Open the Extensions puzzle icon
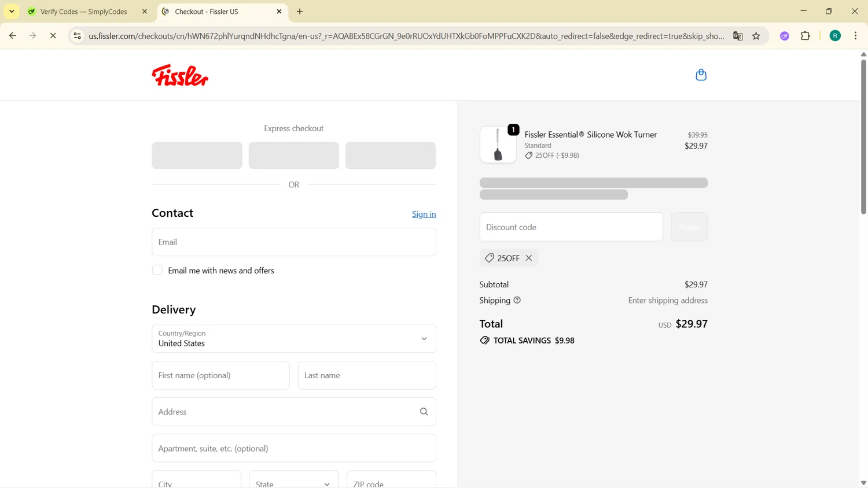The height and width of the screenshot is (488, 868). (x=806, y=36)
